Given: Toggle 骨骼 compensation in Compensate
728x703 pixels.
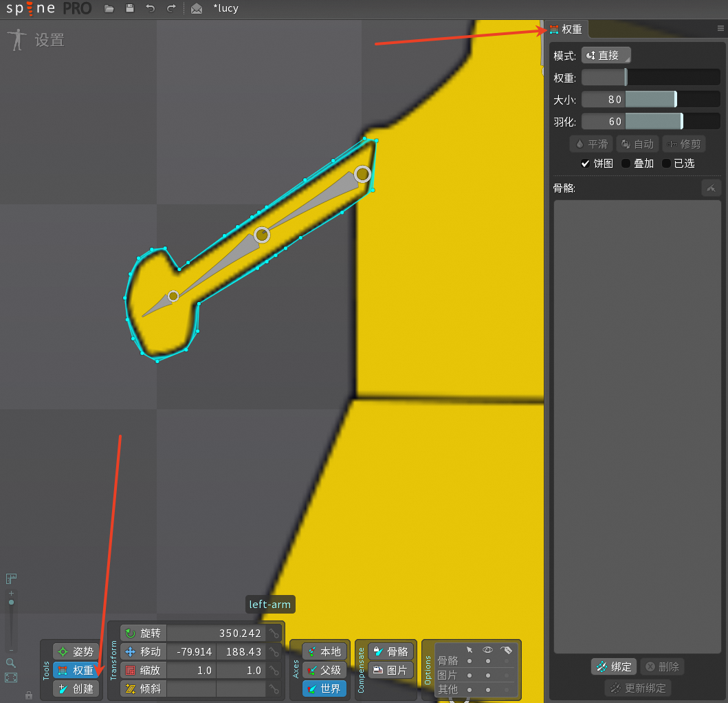Looking at the screenshot, I should pos(390,651).
